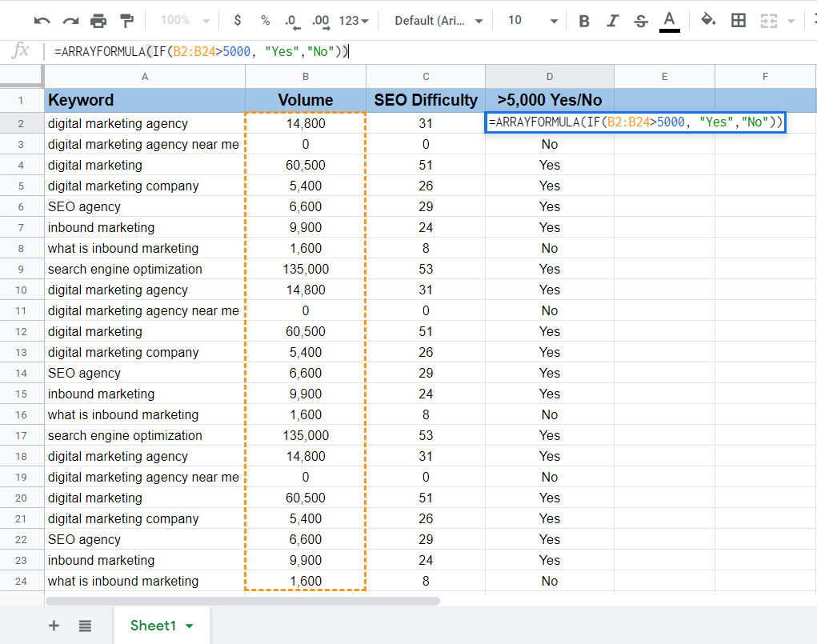Click inside the formula bar input
This screenshot has height=644, width=817.
[x=480, y=51]
